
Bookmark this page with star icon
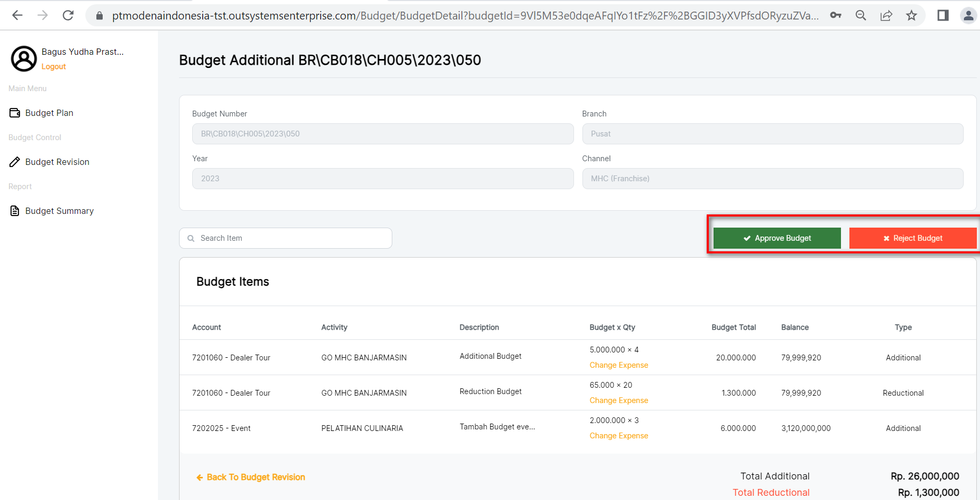coord(912,15)
